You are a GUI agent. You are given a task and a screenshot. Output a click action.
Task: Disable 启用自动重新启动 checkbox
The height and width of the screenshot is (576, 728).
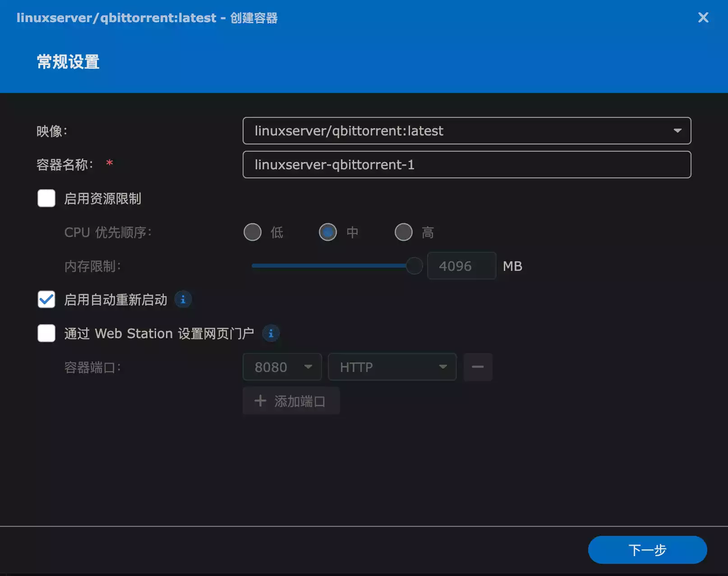pyautogui.click(x=46, y=299)
